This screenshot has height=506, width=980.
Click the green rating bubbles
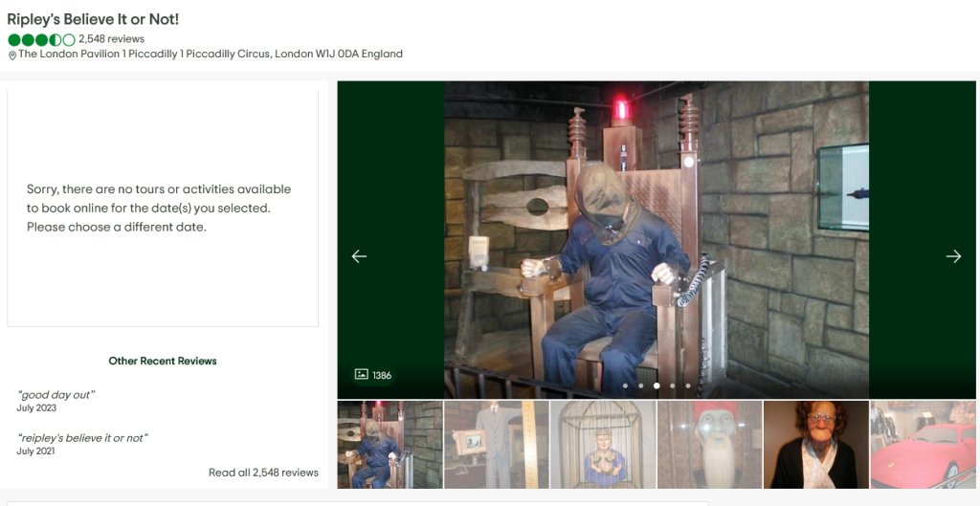[41, 40]
